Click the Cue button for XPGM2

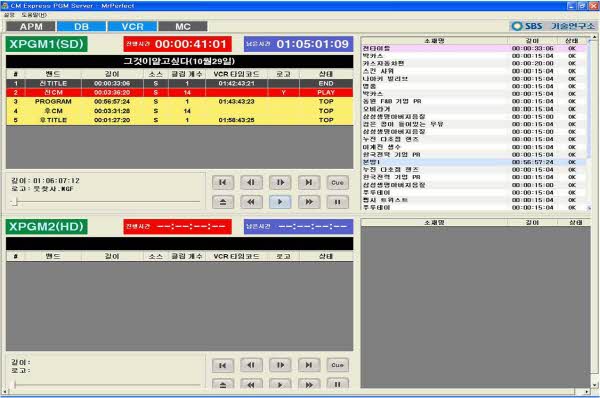tap(338, 365)
